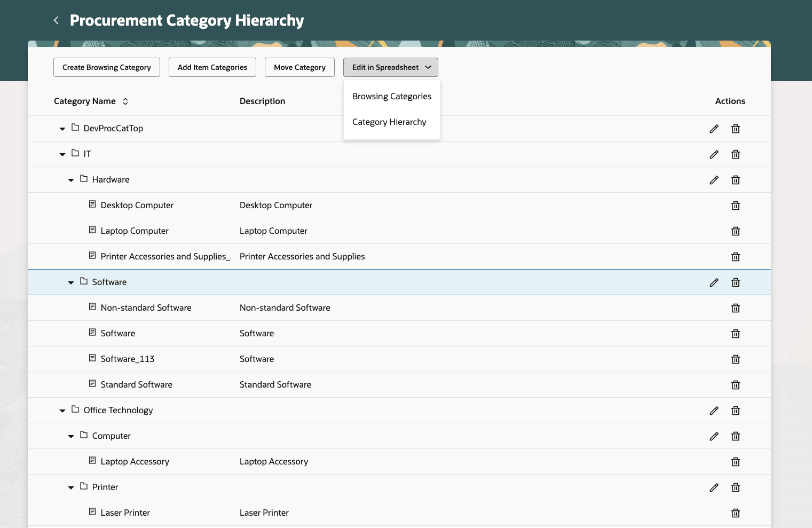
Task: Delete the Software browsing category
Action: pyautogui.click(x=736, y=282)
